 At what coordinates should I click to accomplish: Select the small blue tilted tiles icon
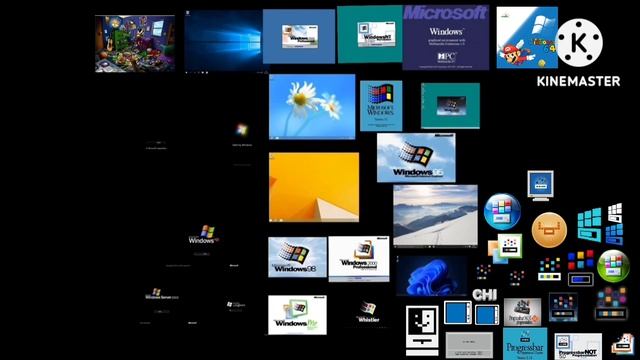[614, 234]
